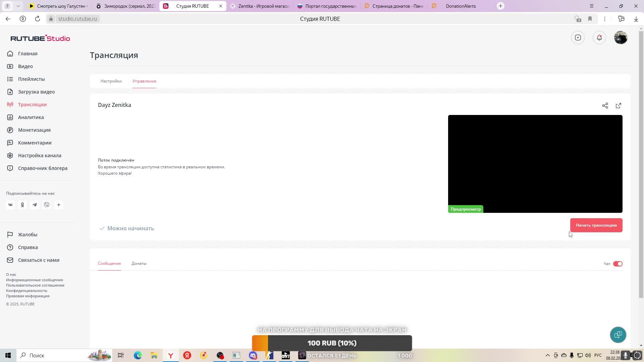Screen dimensions: 644x362
Task: Open Пользовательское соглашение link
Action: (x=35, y=285)
